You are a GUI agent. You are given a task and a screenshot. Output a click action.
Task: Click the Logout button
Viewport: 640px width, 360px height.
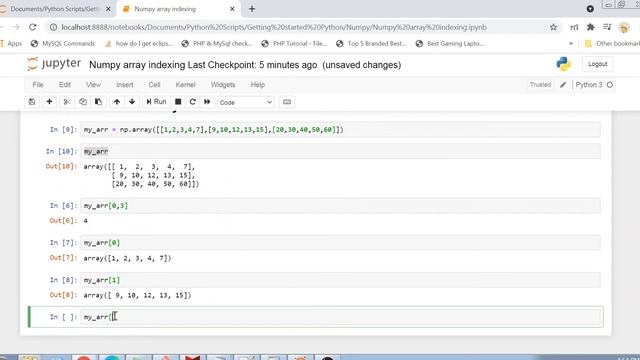[598, 64]
